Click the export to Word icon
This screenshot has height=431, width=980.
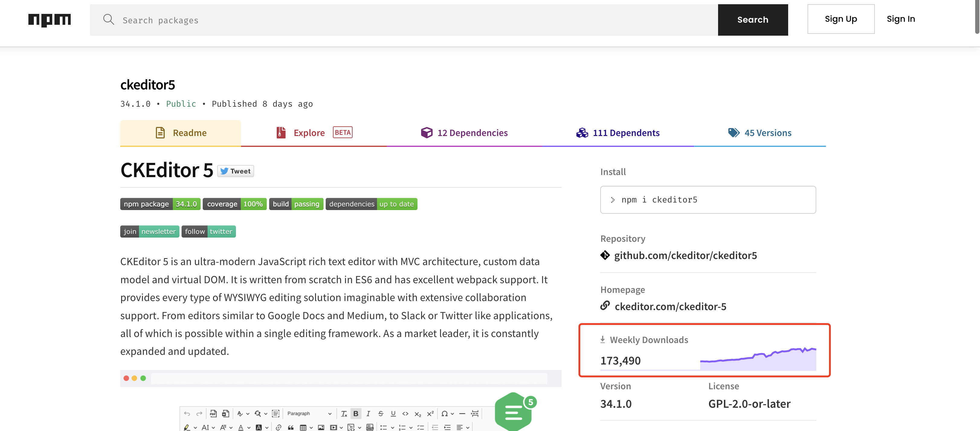(226, 413)
